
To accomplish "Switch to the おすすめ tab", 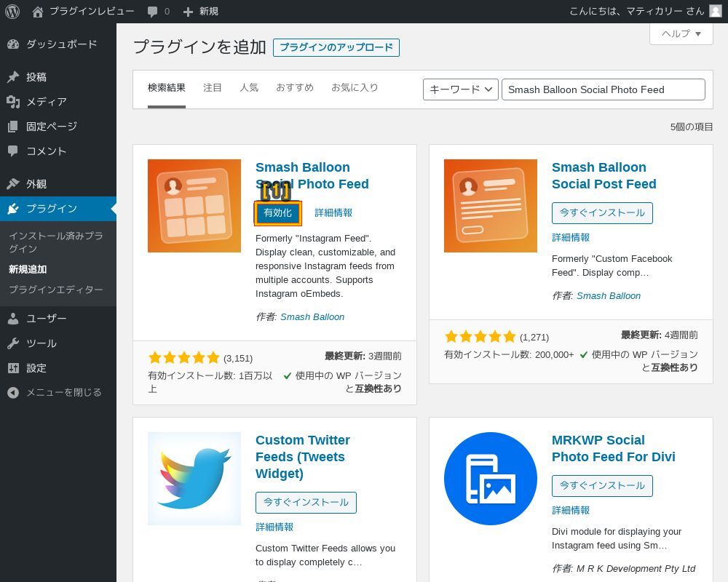I will (295, 88).
